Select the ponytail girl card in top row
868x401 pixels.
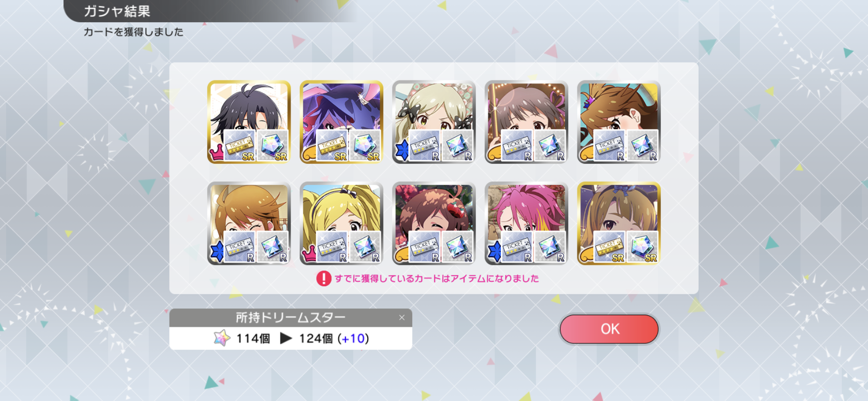pos(619,122)
